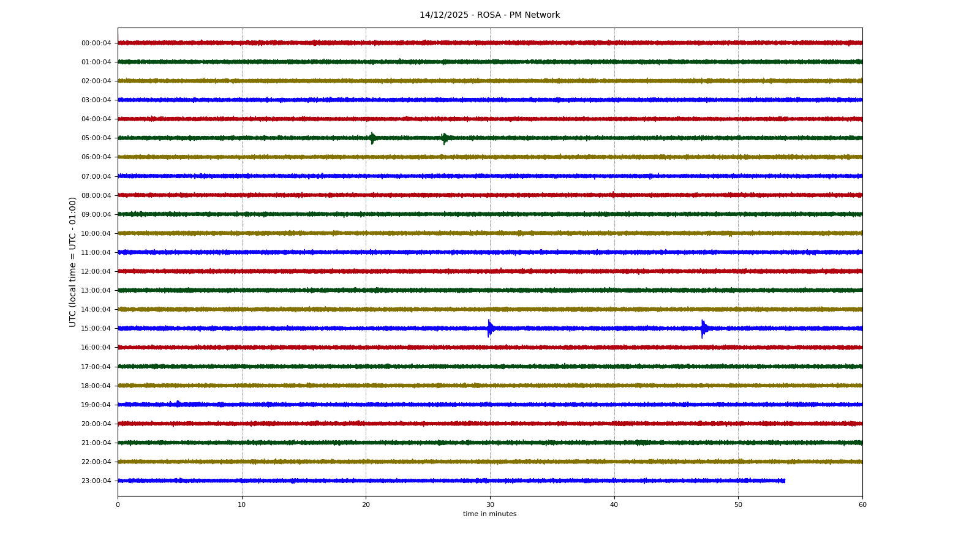Click the vertical UTC local time axis label

pos(73,261)
